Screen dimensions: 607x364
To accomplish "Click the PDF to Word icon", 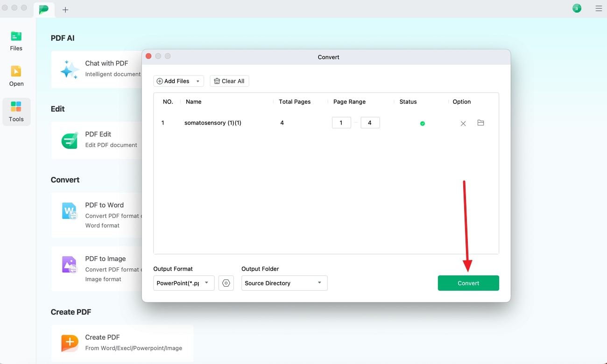I will (70, 211).
